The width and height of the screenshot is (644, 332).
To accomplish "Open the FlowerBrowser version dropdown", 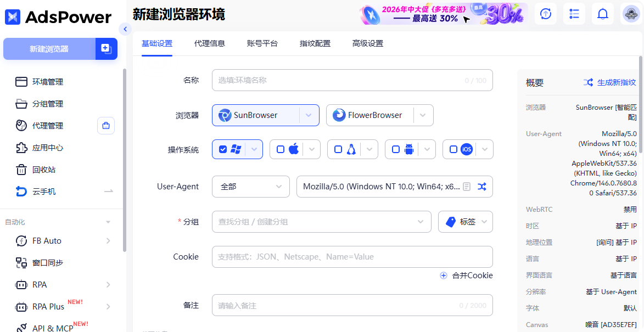I will tap(423, 115).
